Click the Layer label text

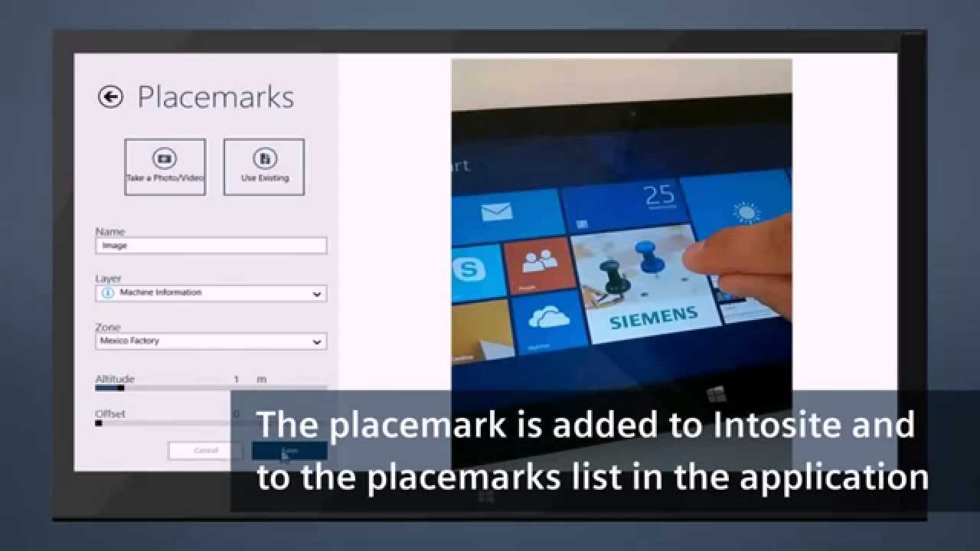pyautogui.click(x=108, y=279)
